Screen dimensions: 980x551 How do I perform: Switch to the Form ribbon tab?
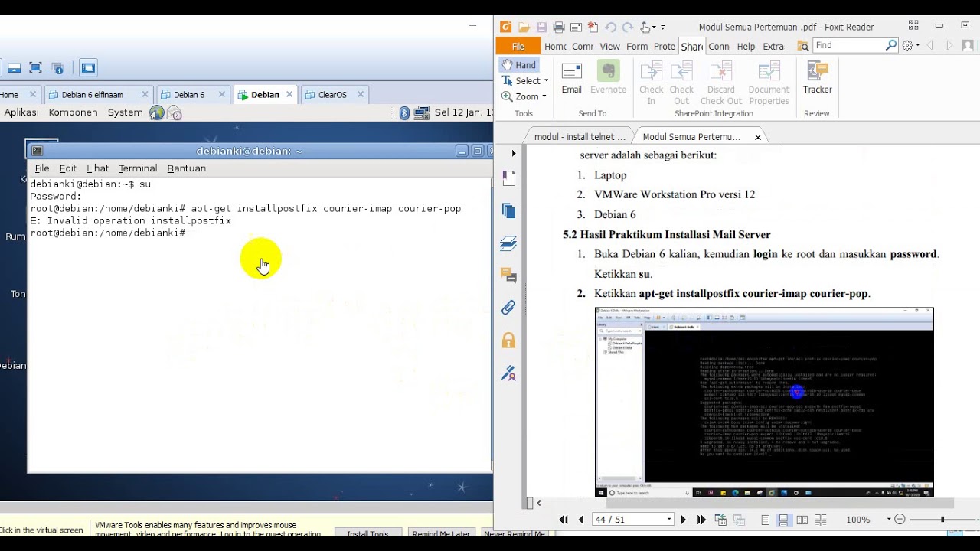(637, 46)
